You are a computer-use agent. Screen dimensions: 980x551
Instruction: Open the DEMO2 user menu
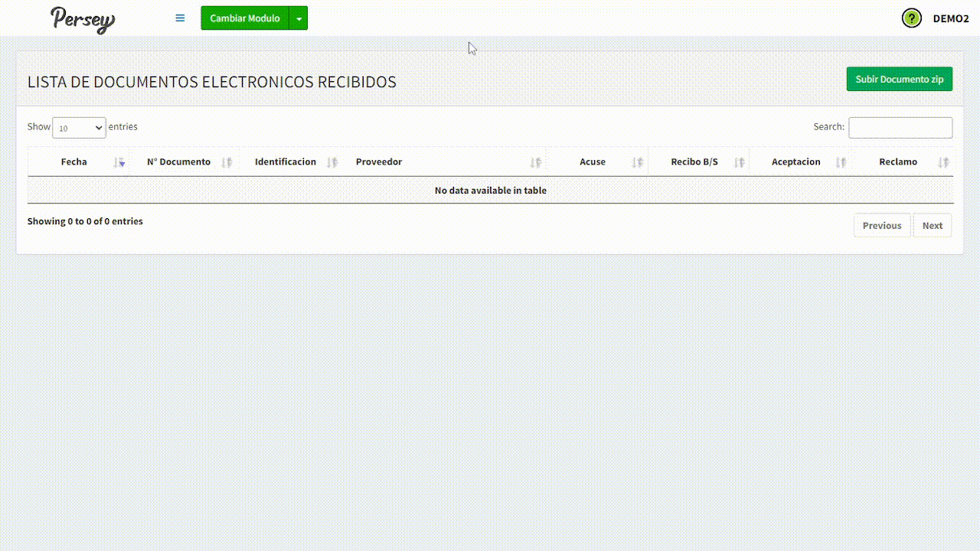pyautogui.click(x=950, y=18)
